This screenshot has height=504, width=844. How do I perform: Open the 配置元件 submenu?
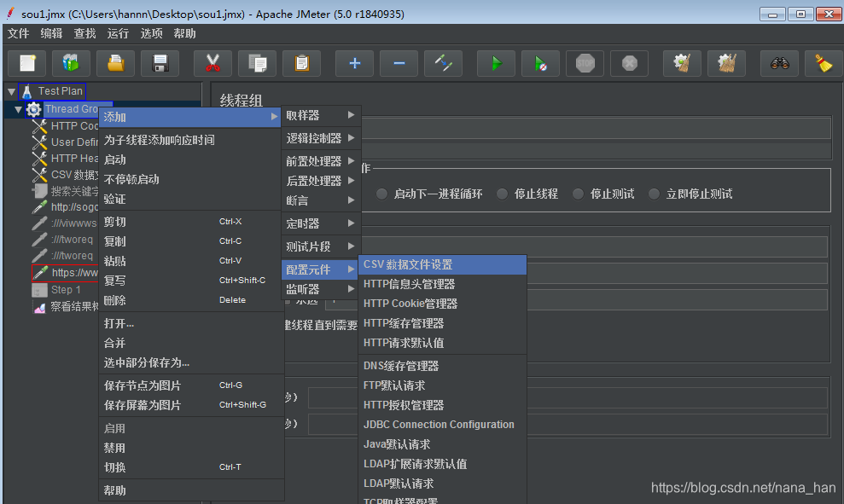(x=321, y=269)
